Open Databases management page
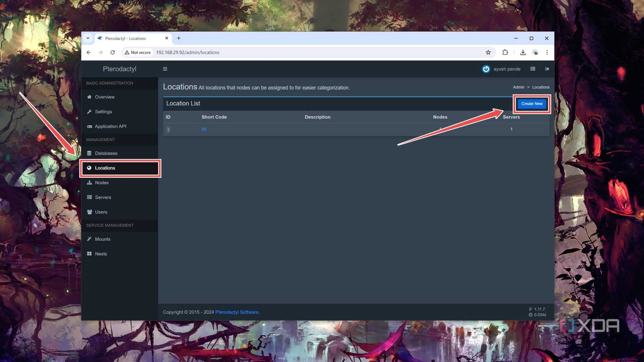 click(x=119, y=153)
